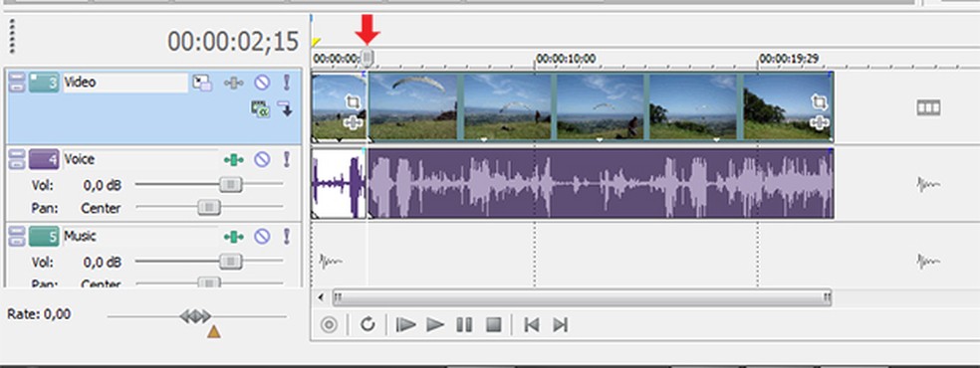Click the waveform icon at Music track's left
The image size is (980, 368).
coord(331,262)
